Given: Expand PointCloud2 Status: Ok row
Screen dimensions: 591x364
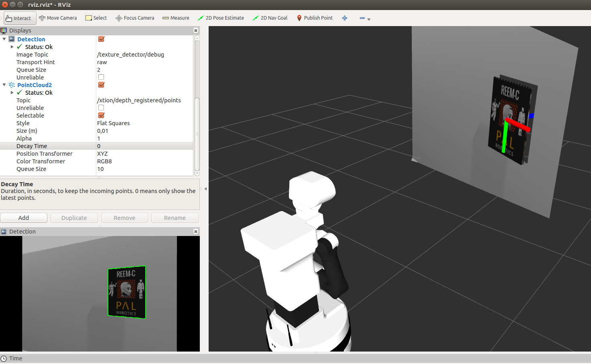Looking at the screenshot, I should pyautogui.click(x=12, y=93).
